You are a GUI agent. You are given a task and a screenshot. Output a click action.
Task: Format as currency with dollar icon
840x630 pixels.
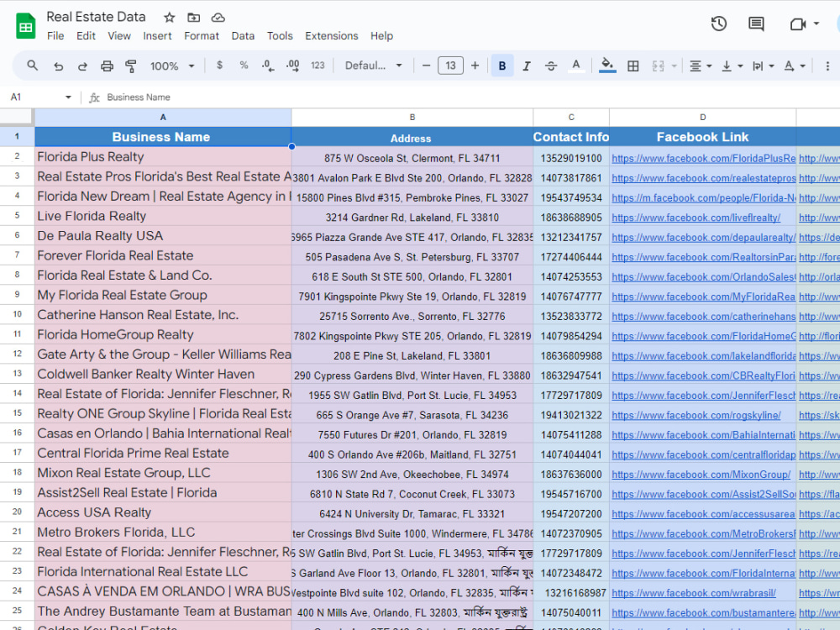[x=219, y=66]
